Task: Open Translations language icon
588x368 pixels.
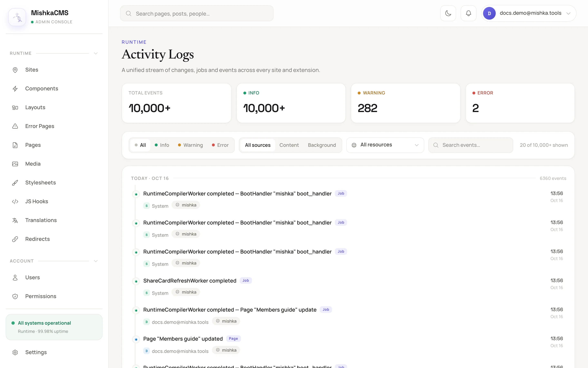Action: [x=15, y=220]
